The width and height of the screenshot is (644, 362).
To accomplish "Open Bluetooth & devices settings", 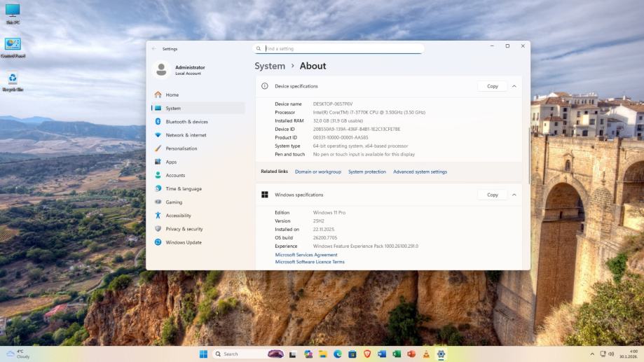I will [x=186, y=122].
